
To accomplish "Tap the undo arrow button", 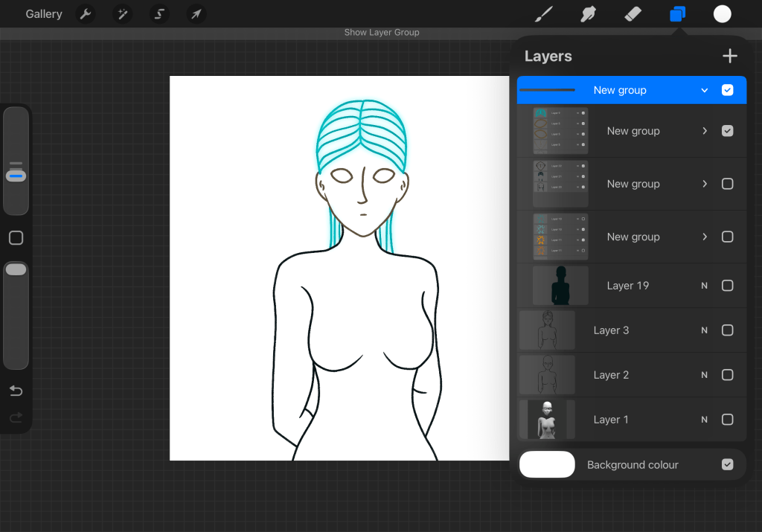I will [16, 391].
